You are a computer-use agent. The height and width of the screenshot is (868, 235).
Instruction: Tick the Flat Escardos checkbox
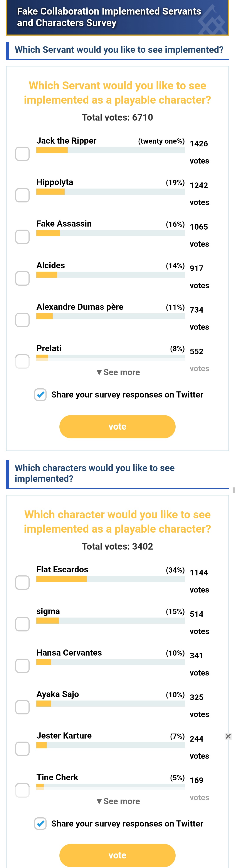(x=22, y=583)
